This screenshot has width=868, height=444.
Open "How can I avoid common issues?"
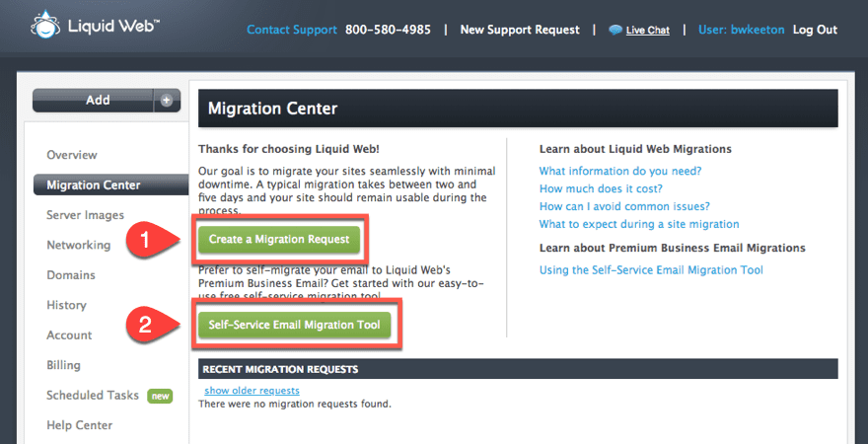[624, 206]
